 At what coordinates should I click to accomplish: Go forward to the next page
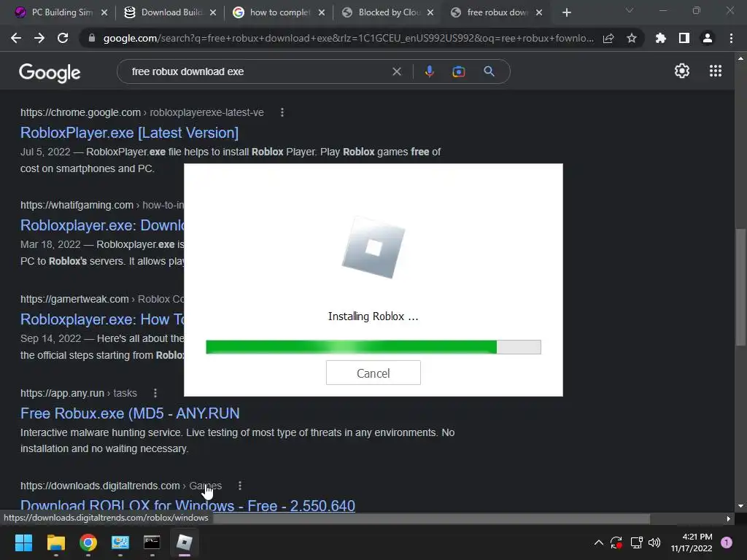click(x=39, y=38)
